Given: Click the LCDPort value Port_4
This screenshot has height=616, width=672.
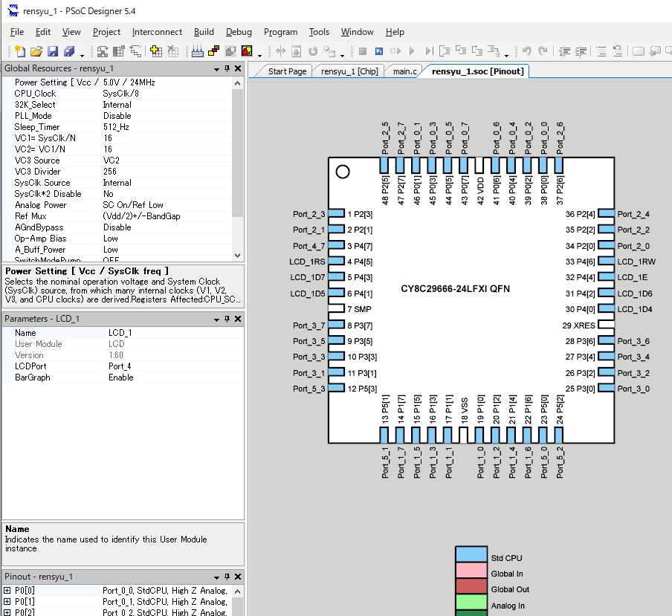Looking at the screenshot, I should (120, 366).
